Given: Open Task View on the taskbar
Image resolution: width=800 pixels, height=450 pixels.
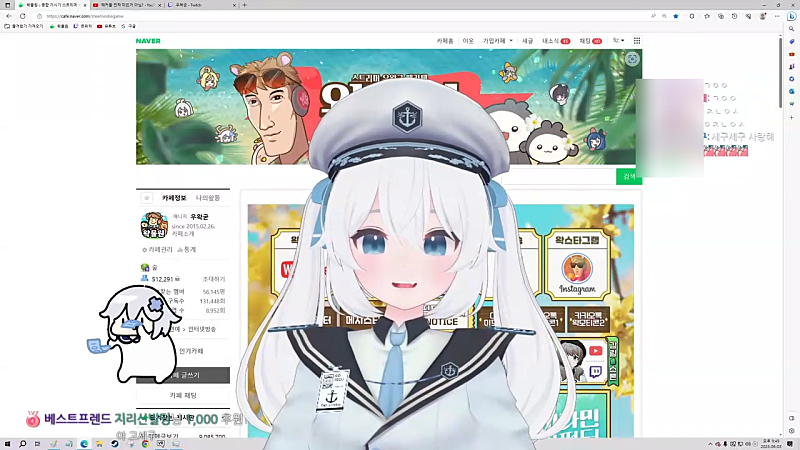Looking at the screenshot, I should tap(37, 444).
